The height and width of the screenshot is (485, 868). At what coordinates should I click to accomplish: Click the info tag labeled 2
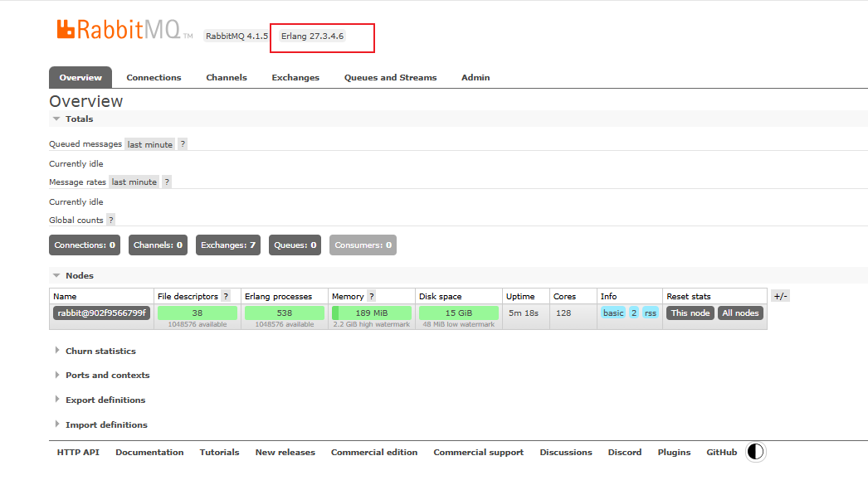click(x=634, y=313)
